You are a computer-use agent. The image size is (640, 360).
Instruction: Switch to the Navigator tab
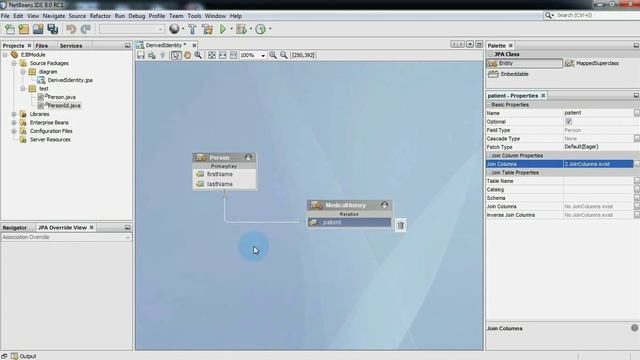click(x=14, y=228)
